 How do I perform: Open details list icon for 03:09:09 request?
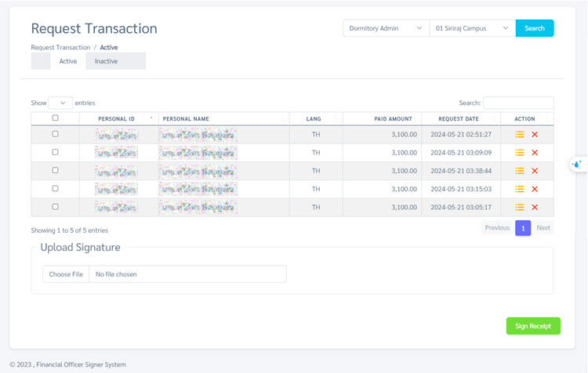(519, 153)
